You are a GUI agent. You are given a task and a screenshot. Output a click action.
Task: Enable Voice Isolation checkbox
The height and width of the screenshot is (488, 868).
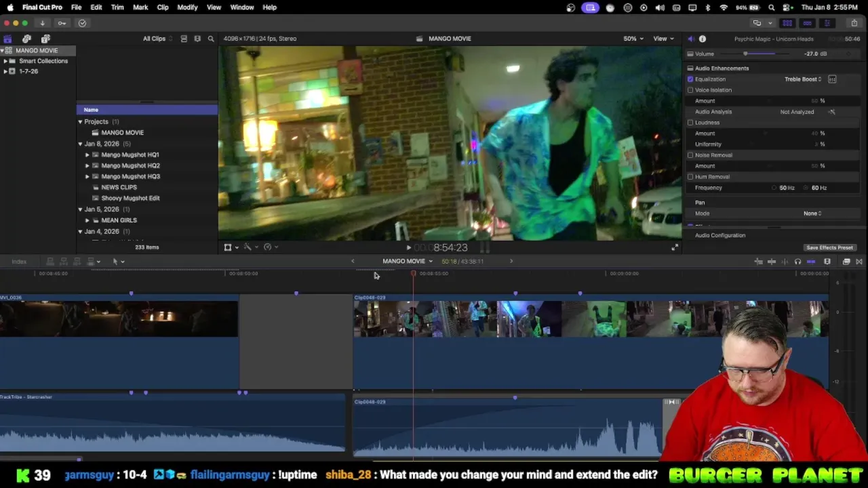click(x=690, y=90)
